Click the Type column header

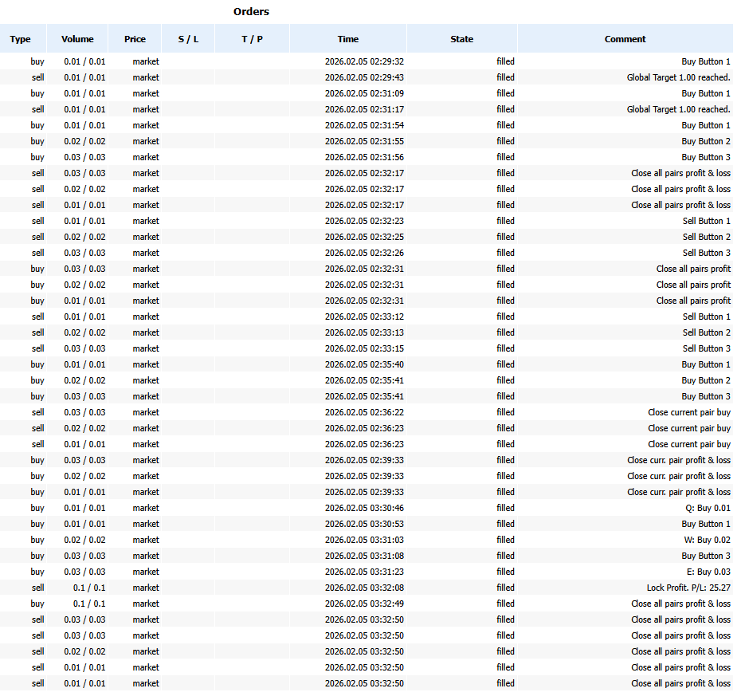[x=21, y=39]
